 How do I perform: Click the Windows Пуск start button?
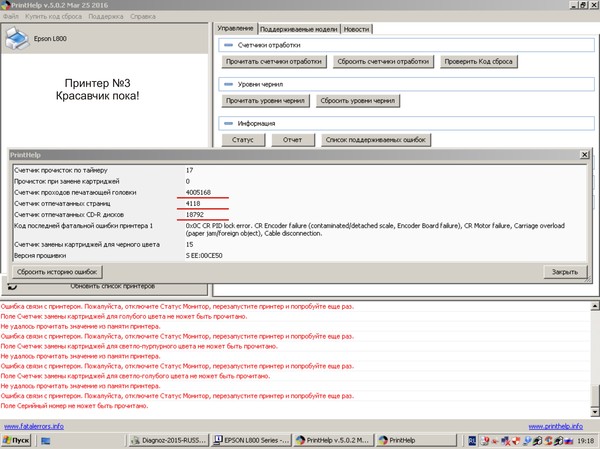21,440
